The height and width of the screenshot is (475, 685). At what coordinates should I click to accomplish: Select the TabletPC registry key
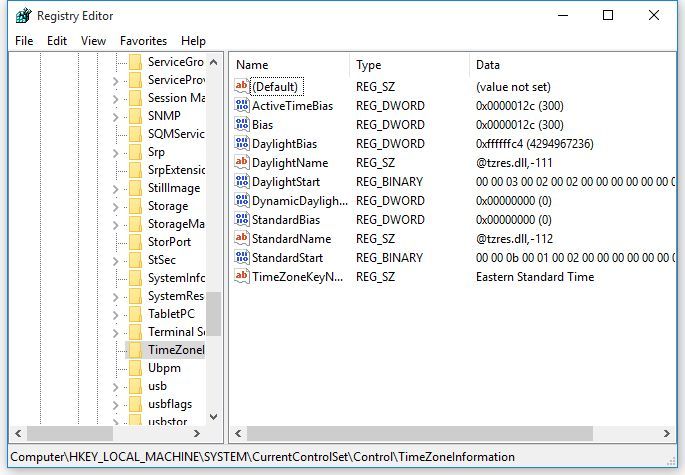click(x=170, y=314)
